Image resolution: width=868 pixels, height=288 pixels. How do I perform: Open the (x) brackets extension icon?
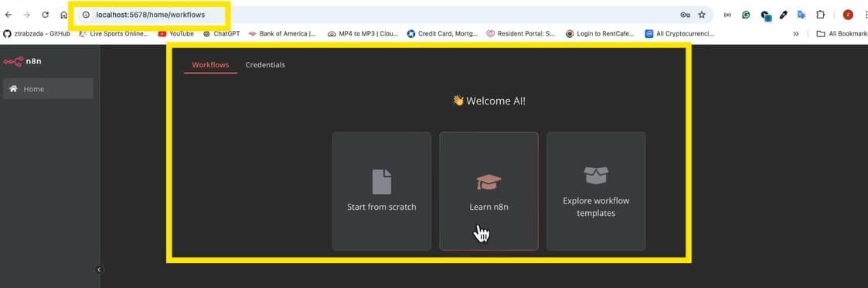click(x=727, y=15)
